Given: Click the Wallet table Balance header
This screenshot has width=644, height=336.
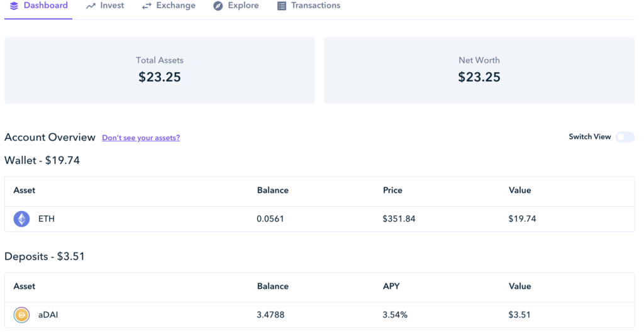Looking at the screenshot, I should (273, 190).
